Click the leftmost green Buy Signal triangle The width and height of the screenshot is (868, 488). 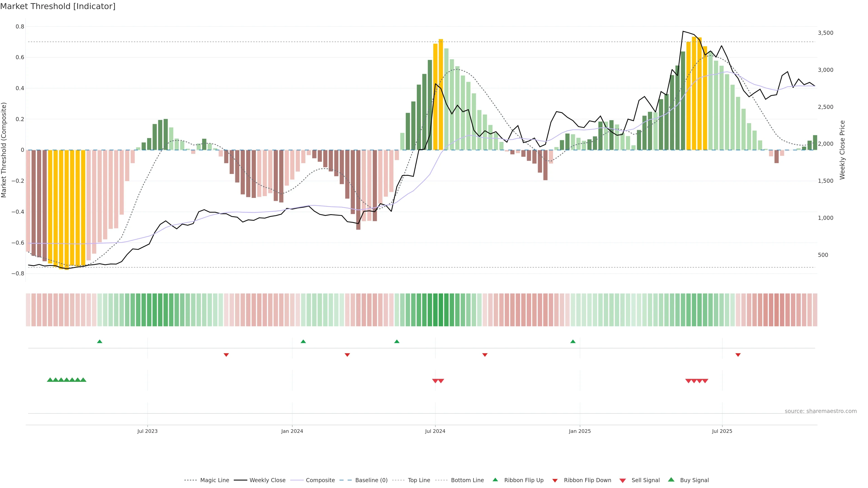point(50,380)
